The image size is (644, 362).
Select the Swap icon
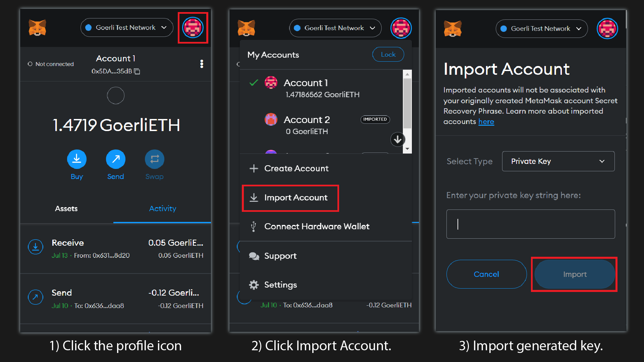(154, 159)
